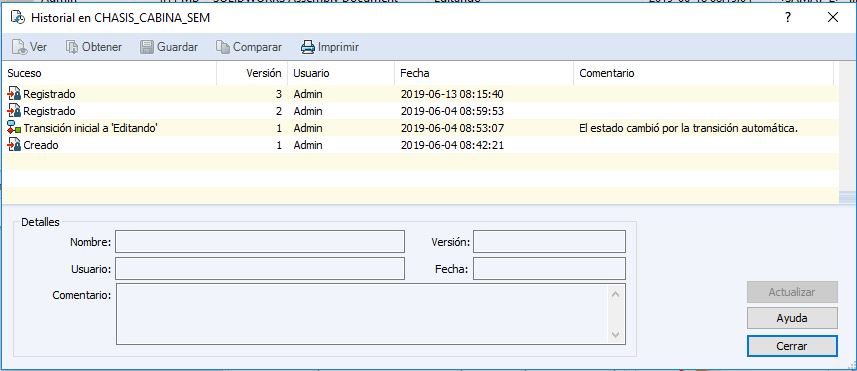Click the Fecha field in Detalles
The height and width of the screenshot is (371, 857).
pyautogui.click(x=549, y=269)
